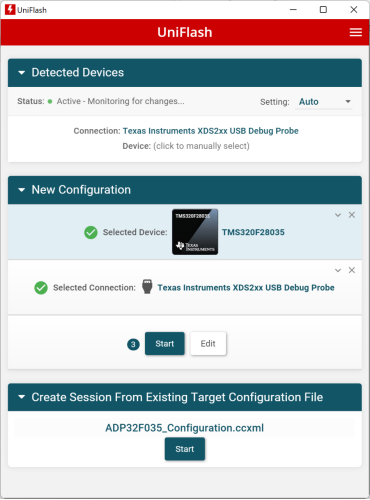
Task: Click the Edit configuration button
Action: point(208,344)
